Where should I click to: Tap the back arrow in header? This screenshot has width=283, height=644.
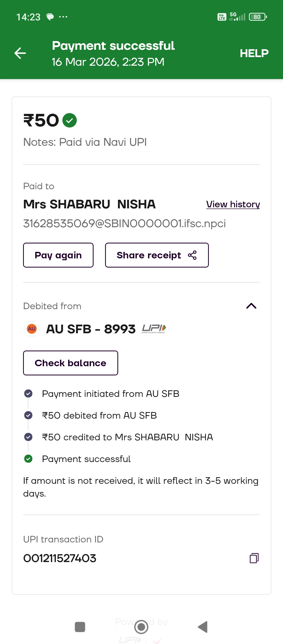[20, 53]
